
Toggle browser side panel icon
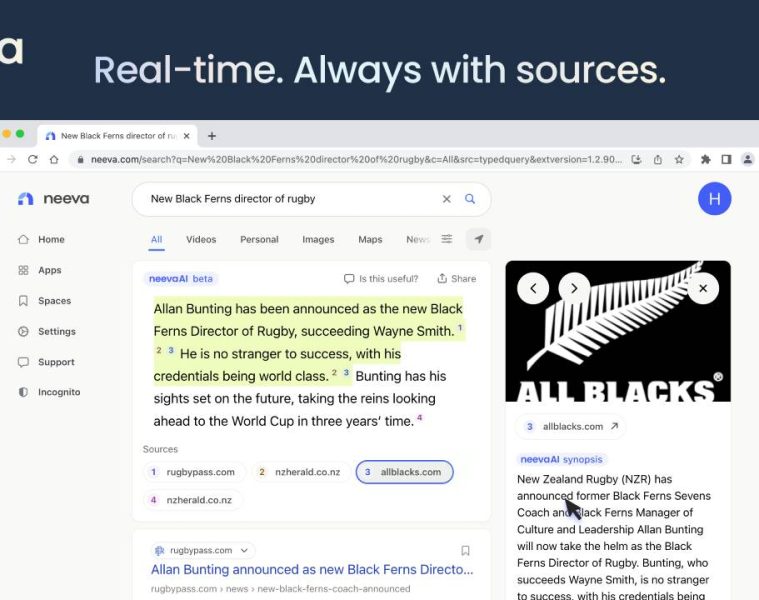click(x=726, y=159)
